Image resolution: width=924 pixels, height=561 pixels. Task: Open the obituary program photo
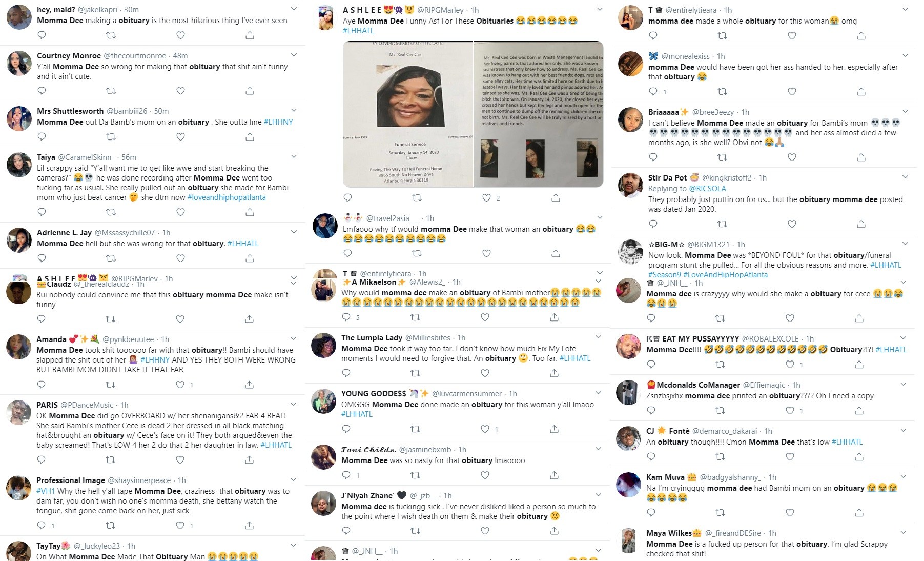pyautogui.click(x=473, y=114)
